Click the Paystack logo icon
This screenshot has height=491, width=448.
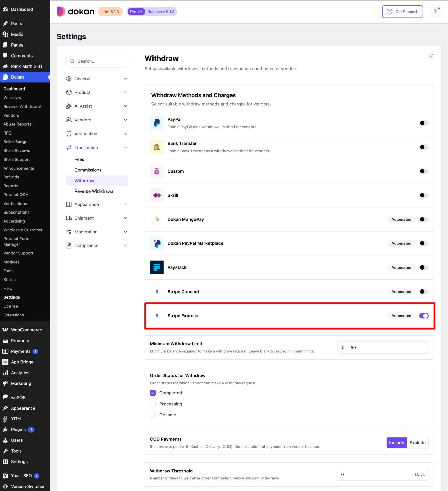pos(157,267)
